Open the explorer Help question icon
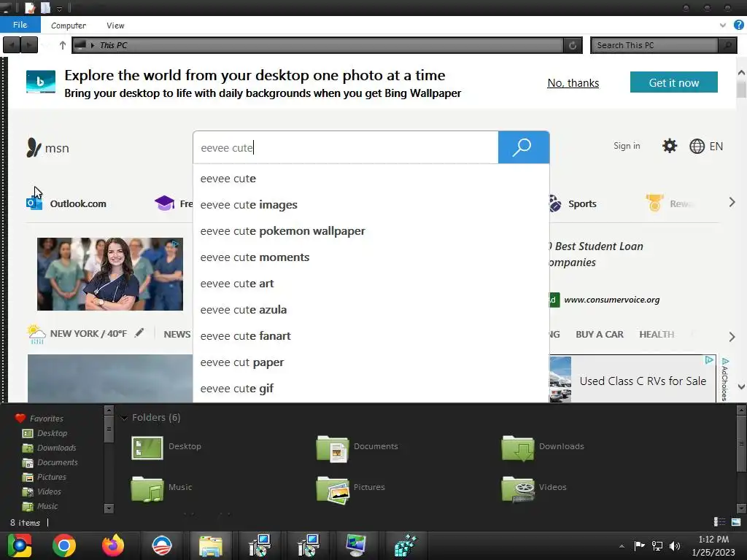747x560 pixels. [x=738, y=25]
